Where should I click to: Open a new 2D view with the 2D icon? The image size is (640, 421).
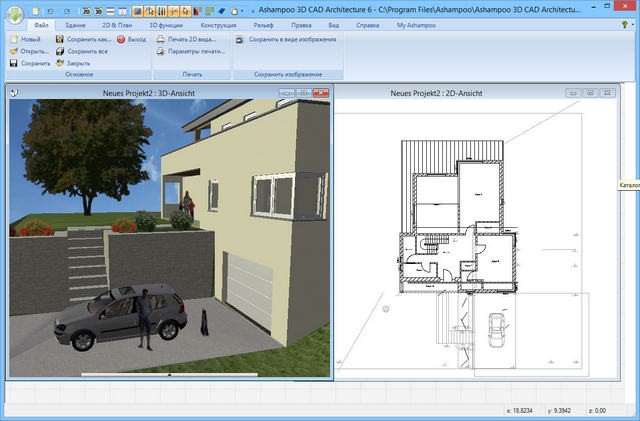click(x=86, y=11)
